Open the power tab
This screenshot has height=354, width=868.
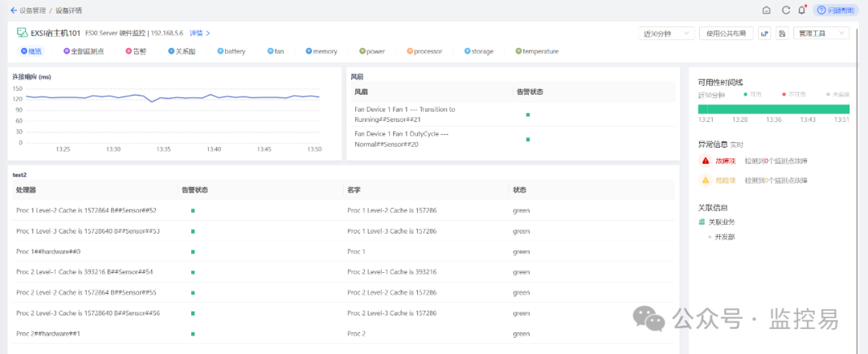point(371,51)
